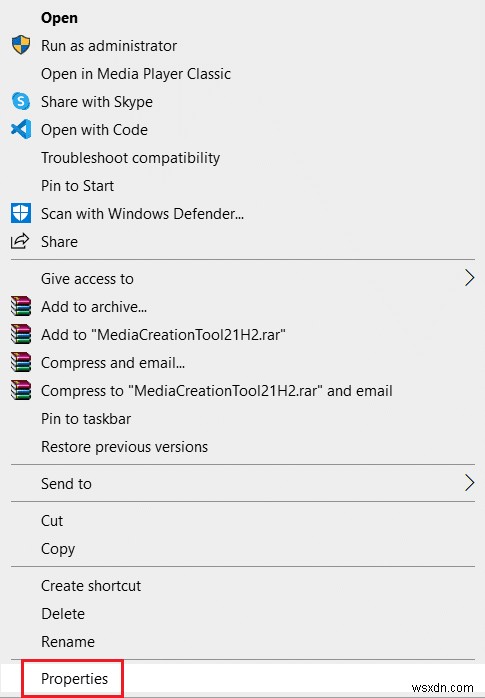This screenshot has width=485, height=698.
Task: Click the Windows Defender shield icon
Action: pyautogui.click(x=21, y=213)
